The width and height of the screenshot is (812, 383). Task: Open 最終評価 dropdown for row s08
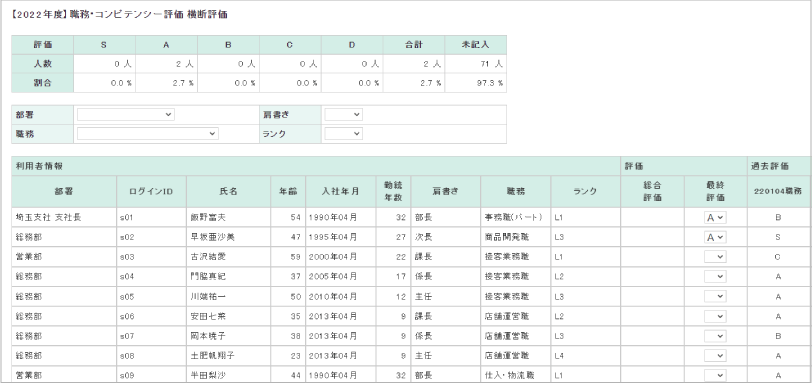point(715,356)
